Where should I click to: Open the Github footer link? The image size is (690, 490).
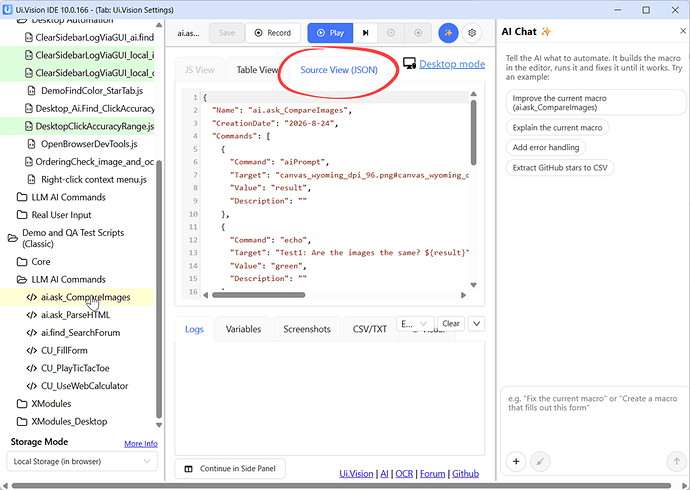pyautogui.click(x=465, y=474)
